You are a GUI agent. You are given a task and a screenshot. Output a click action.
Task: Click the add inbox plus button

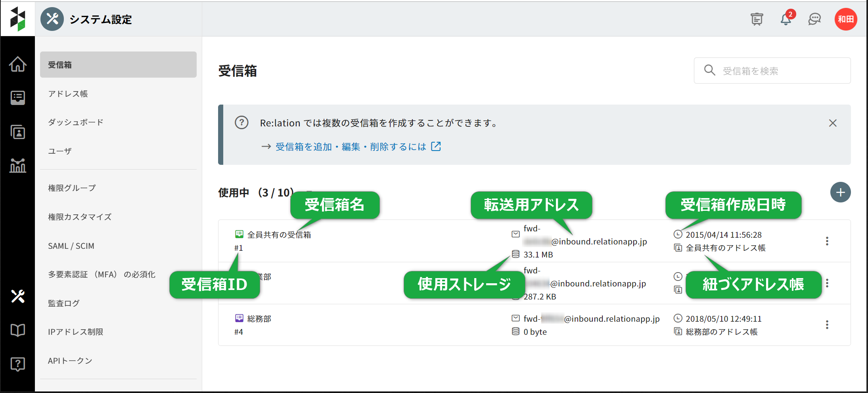(x=840, y=193)
